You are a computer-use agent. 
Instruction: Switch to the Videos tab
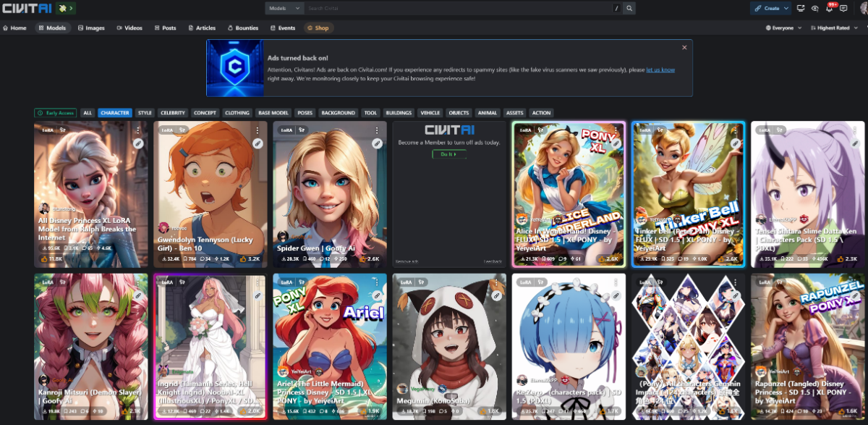pyautogui.click(x=129, y=28)
